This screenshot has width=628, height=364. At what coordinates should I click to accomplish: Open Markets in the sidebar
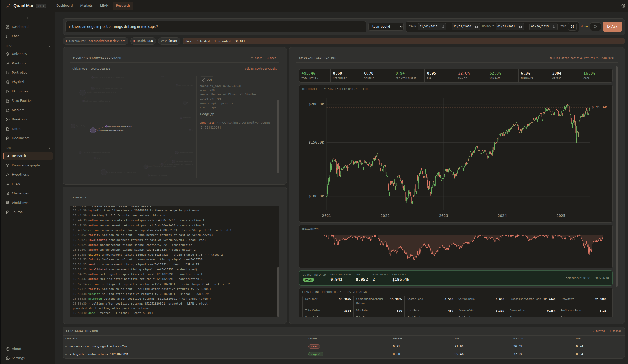pos(28,110)
